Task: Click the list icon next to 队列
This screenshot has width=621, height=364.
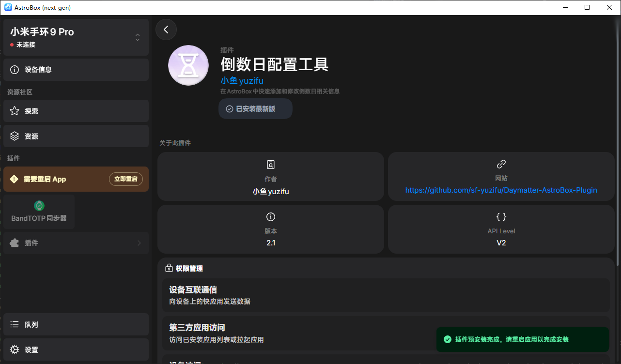Action: coord(15,325)
